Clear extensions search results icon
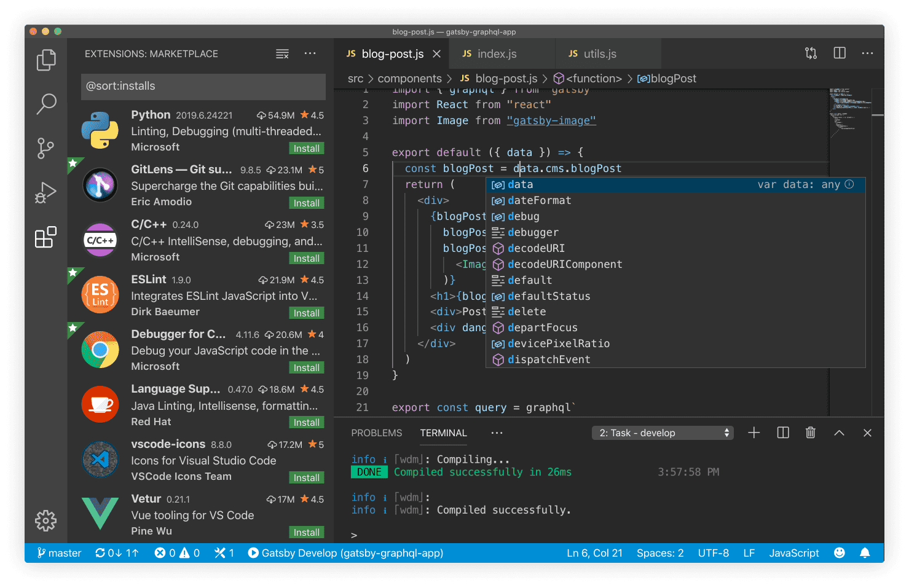The height and width of the screenshot is (588, 909). click(x=282, y=54)
